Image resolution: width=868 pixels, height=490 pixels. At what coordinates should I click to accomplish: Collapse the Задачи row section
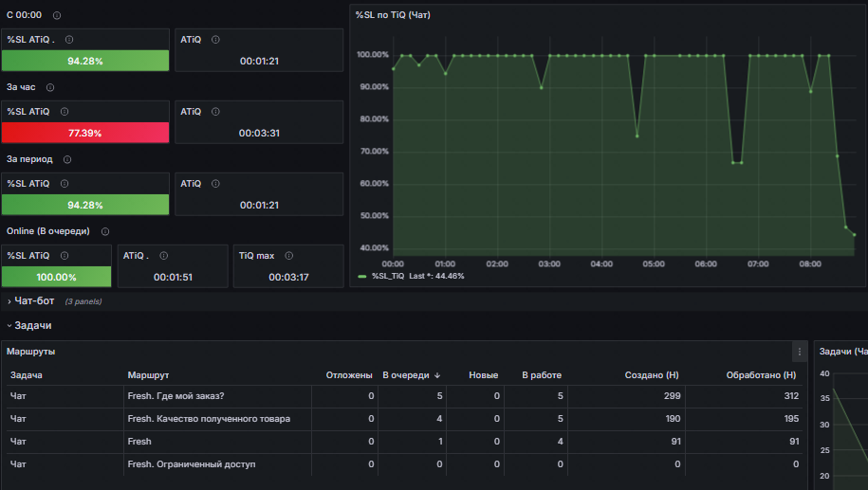pos(28,326)
